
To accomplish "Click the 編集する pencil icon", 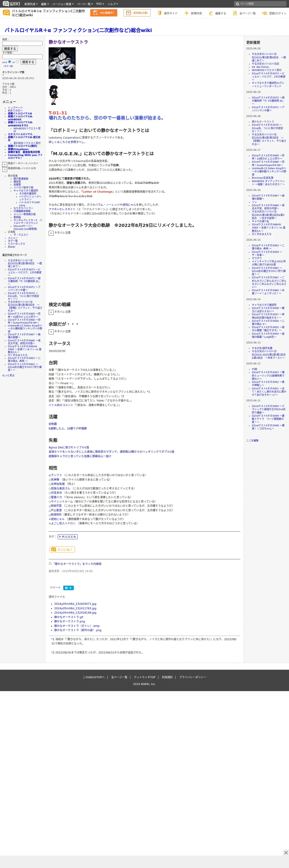I will click(211, 13).
